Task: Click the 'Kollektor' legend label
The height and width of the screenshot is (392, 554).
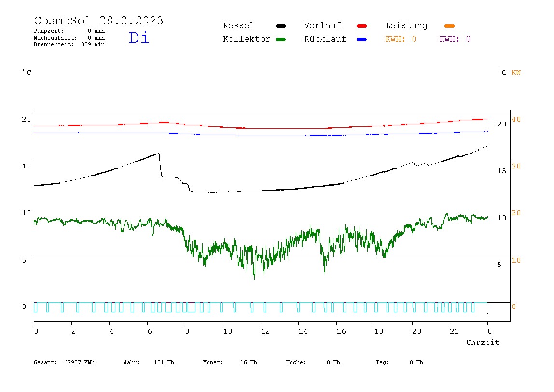Action: 247,39
